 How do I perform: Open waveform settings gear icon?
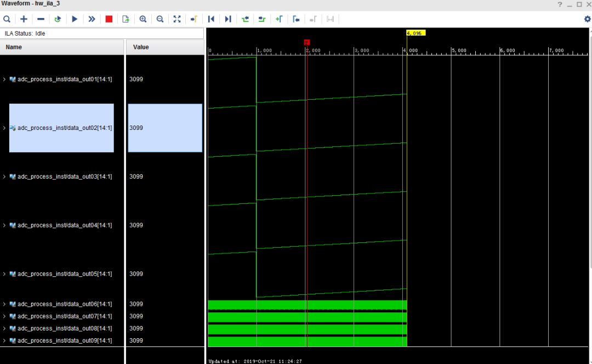587,19
